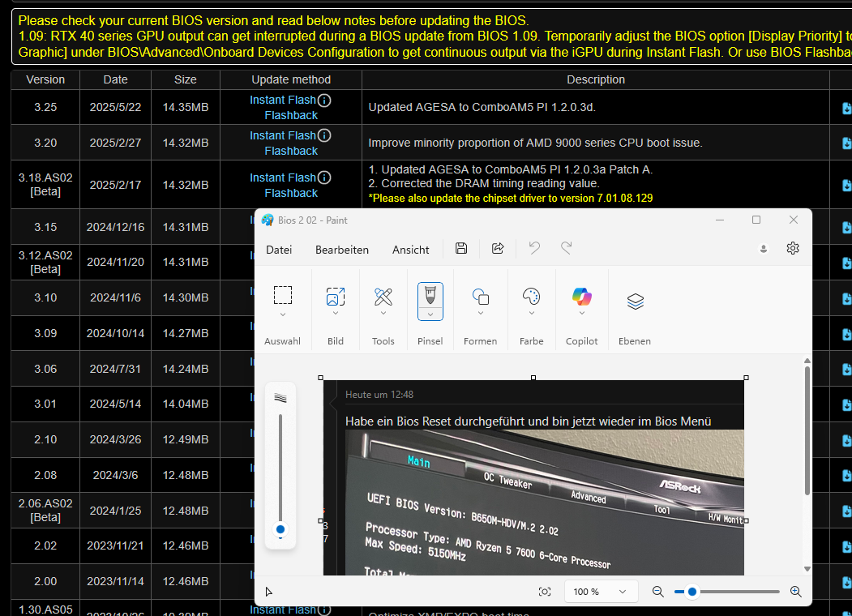Click the 2.00 version cell

click(x=45, y=581)
